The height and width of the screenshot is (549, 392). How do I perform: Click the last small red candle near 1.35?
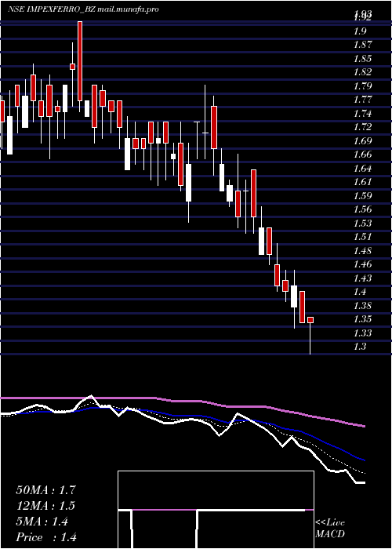[x=310, y=320]
